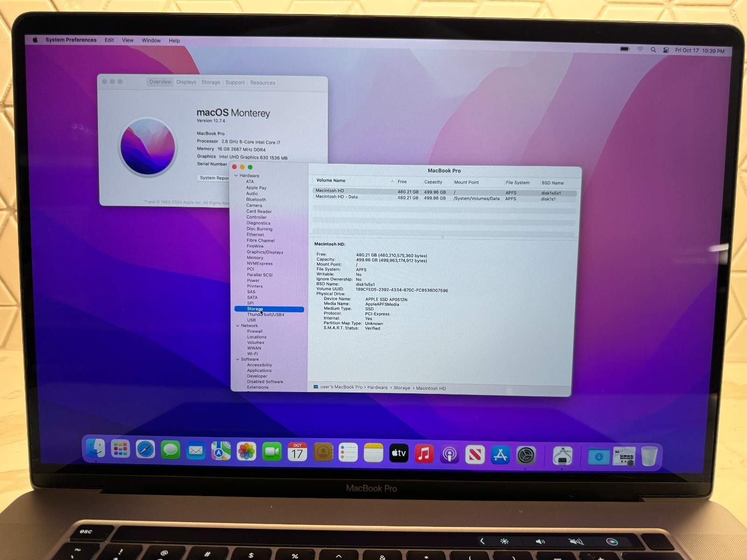Select Power in the sidebar
This screenshot has width=747, height=560.
(253, 280)
